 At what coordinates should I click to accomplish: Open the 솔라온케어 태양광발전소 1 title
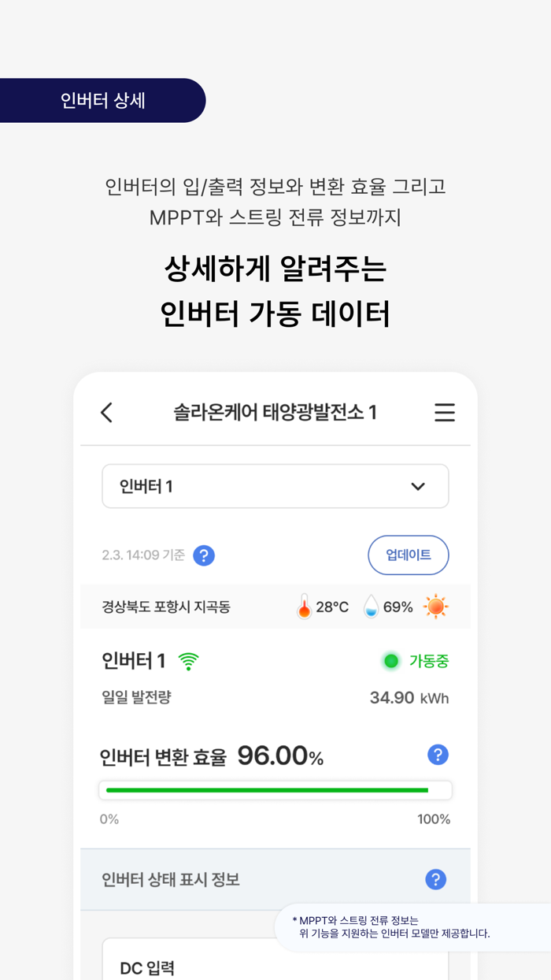coord(275,412)
